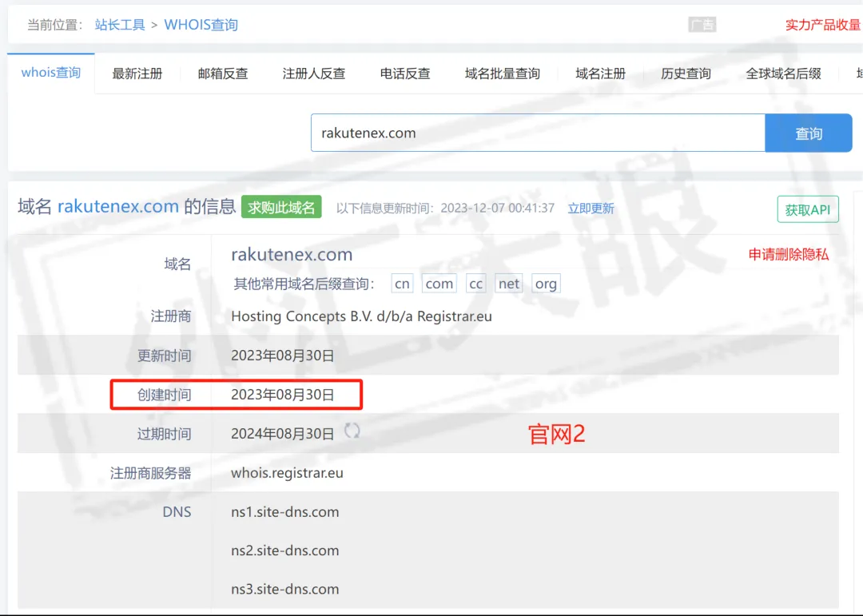Switch to the 最新注册 tab

tap(137, 74)
